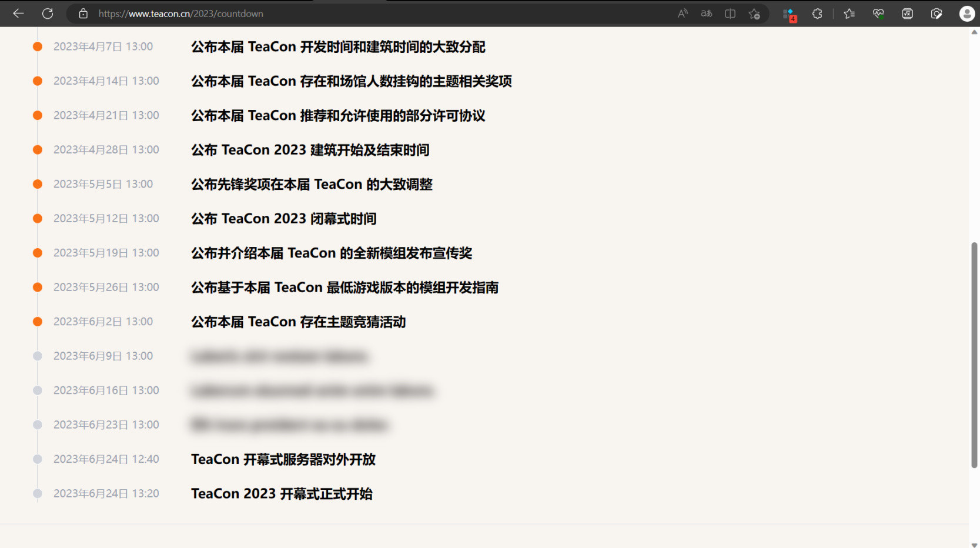The image size is (980, 548).
Task: Click the date 2023年4月28日 13:00
Action: tap(106, 149)
